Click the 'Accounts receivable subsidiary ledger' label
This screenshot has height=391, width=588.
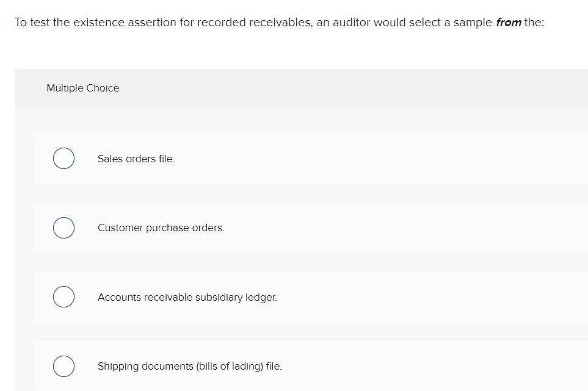click(187, 297)
